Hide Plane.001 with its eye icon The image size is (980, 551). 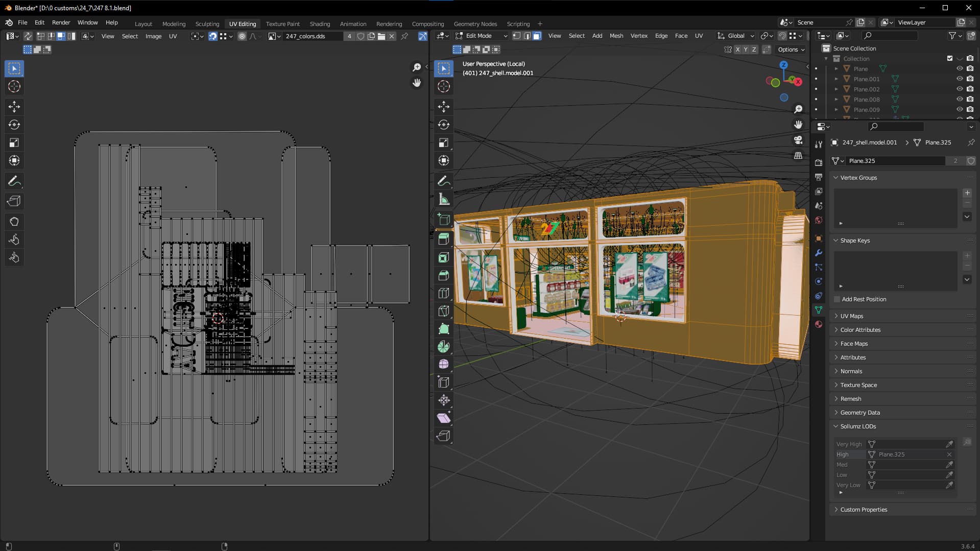[x=960, y=79]
